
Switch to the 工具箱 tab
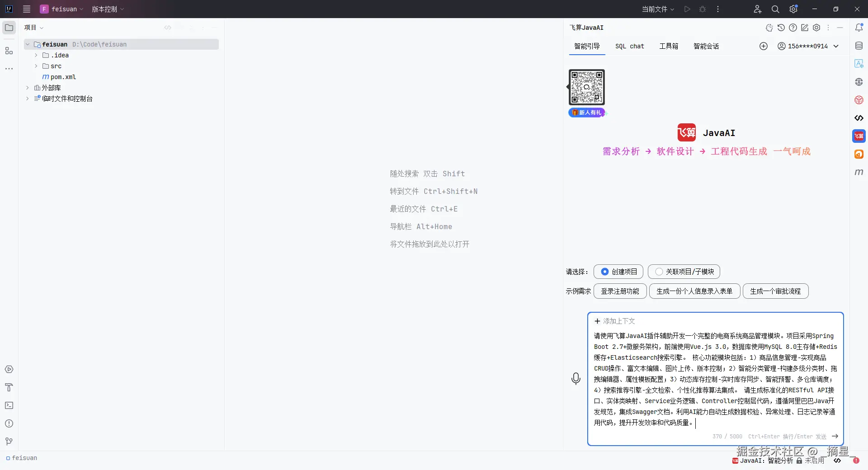click(669, 46)
